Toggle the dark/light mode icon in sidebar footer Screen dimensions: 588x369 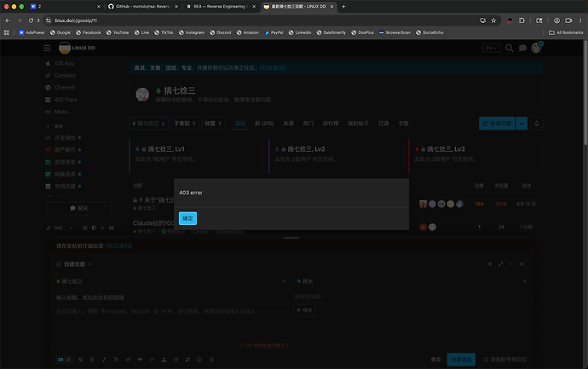coord(94,228)
